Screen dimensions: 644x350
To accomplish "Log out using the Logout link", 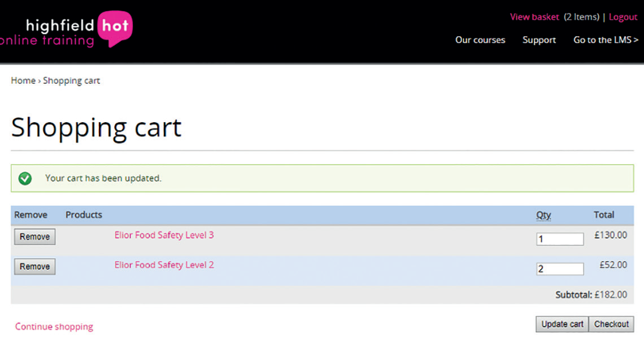I will point(623,17).
